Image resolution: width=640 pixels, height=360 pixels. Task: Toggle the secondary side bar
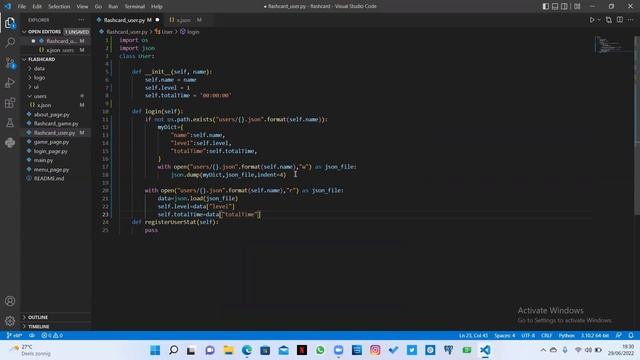564,6
